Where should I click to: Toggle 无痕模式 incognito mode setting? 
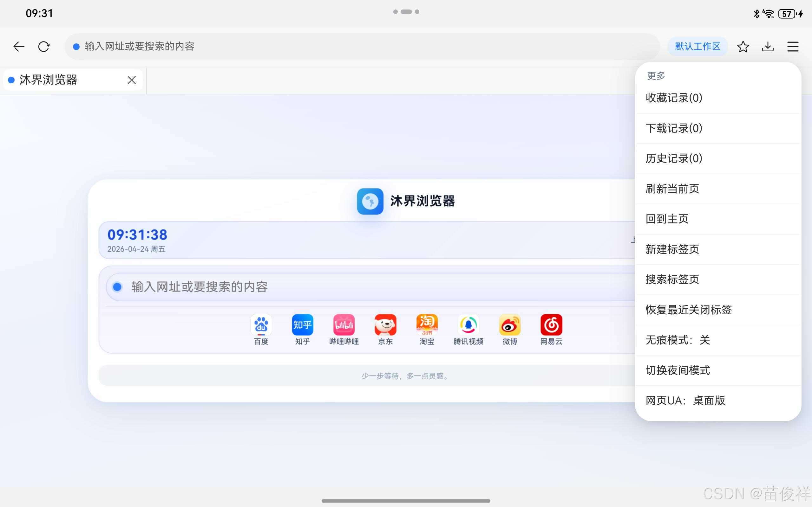click(678, 340)
